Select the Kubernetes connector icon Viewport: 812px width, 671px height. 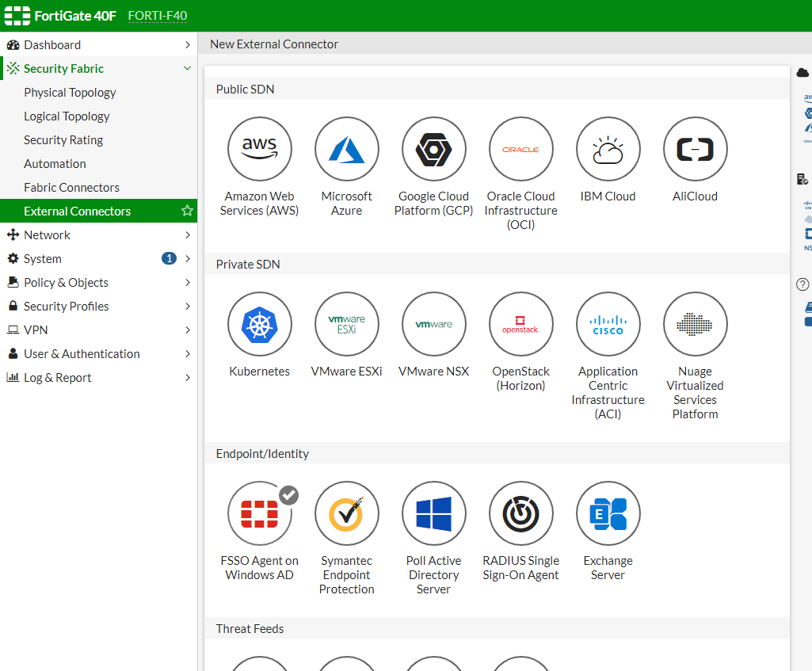pos(260,324)
